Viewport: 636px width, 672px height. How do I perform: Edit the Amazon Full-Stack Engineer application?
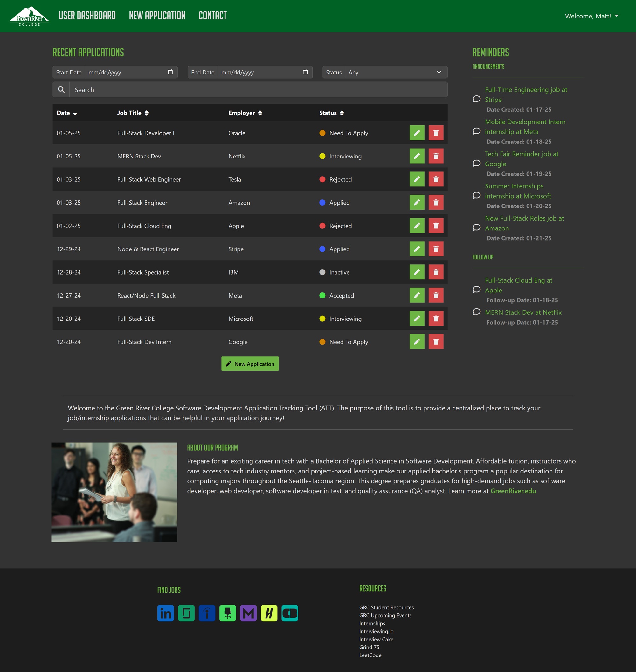coord(417,202)
